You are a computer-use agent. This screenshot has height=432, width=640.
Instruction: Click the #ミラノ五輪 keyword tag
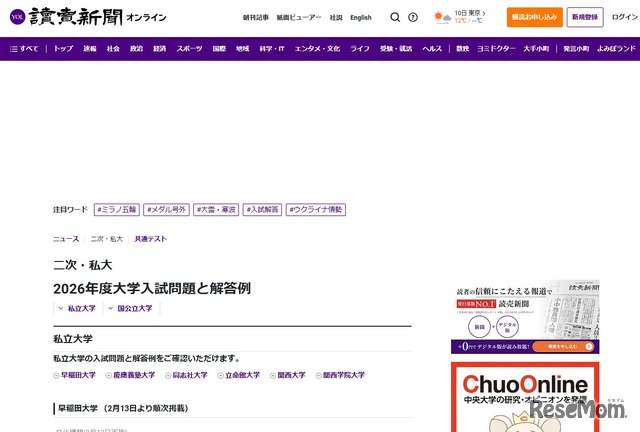(x=117, y=209)
